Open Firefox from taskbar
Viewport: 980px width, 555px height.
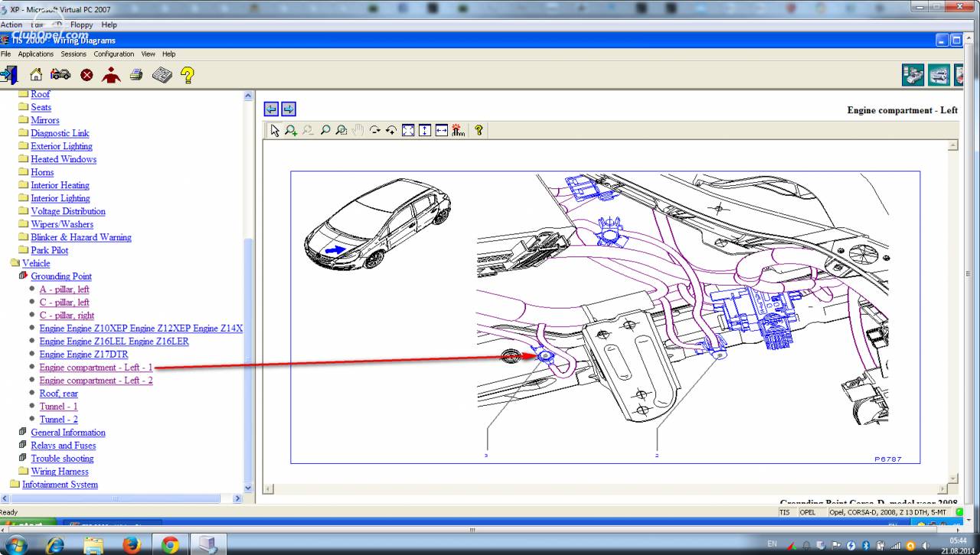point(132,545)
